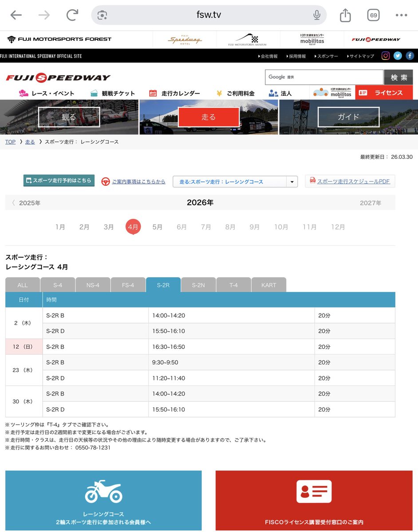
Task: Click the Fuji Speedway main site logo
Action: coord(58,78)
